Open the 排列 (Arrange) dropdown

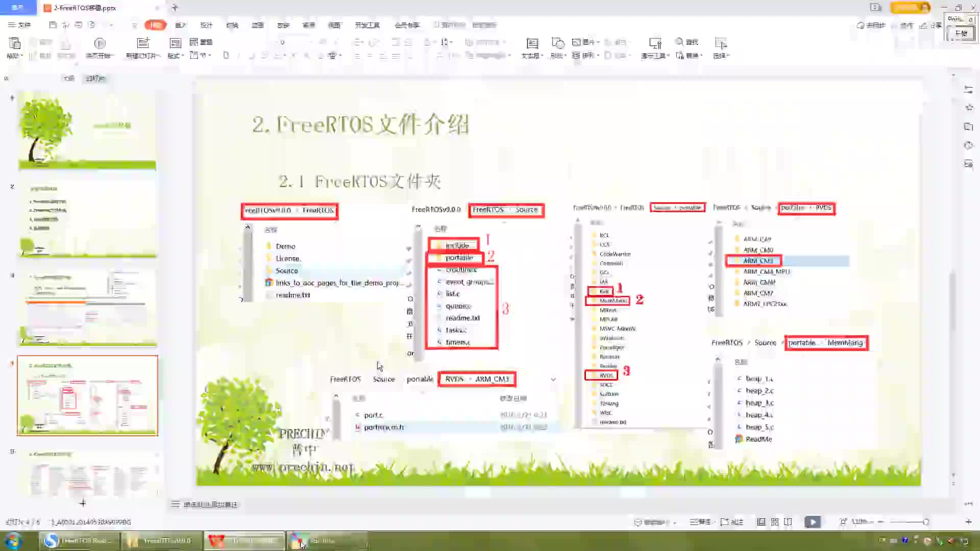click(x=585, y=55)
